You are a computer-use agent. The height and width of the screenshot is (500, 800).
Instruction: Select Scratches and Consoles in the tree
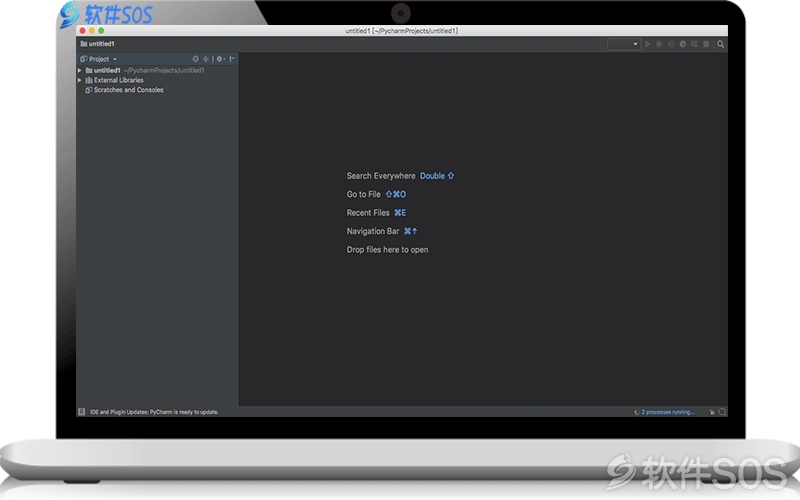129,90
